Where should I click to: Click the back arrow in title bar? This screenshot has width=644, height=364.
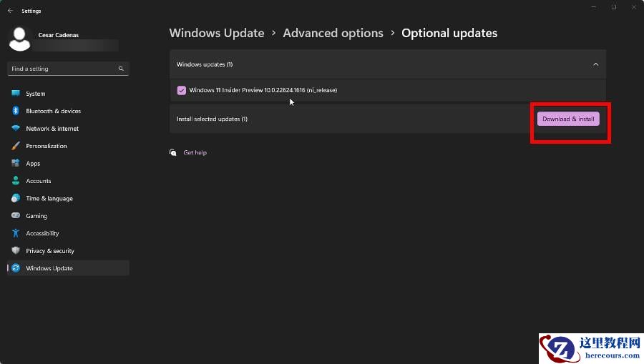click(x=10, y=11)
